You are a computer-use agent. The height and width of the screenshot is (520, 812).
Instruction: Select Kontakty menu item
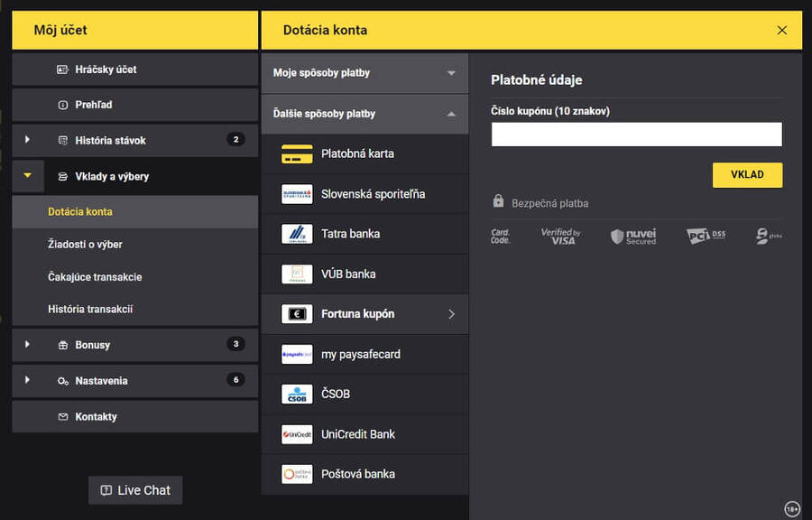[134, 417]
